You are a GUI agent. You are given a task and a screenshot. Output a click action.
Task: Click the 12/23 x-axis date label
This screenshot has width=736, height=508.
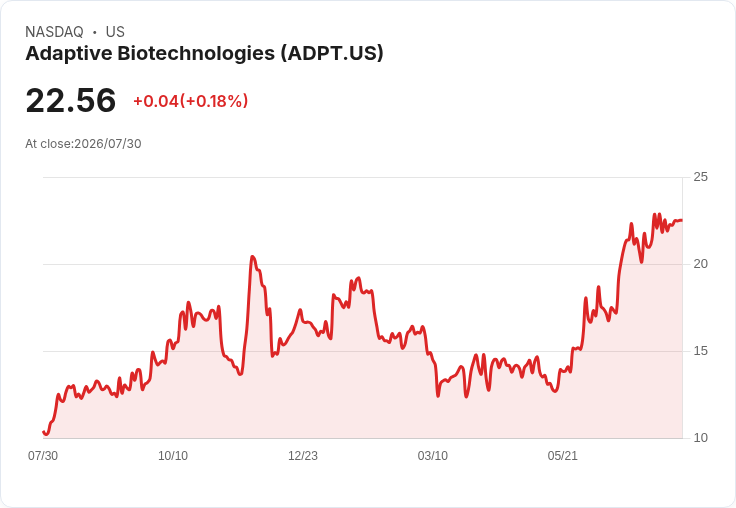303,456
